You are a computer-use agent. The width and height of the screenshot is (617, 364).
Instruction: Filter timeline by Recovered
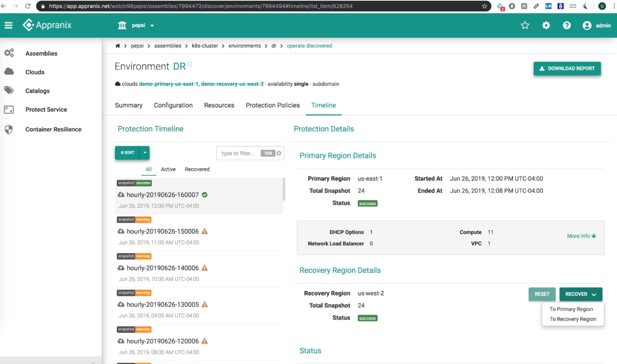[x=197, y=169]
